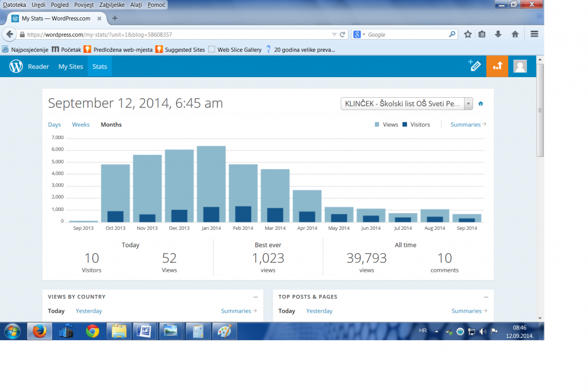Image resolution: width=588 pixels, height=392 pixels.
Task: Click the orange stats notification icon
Action: click(497, 66)
